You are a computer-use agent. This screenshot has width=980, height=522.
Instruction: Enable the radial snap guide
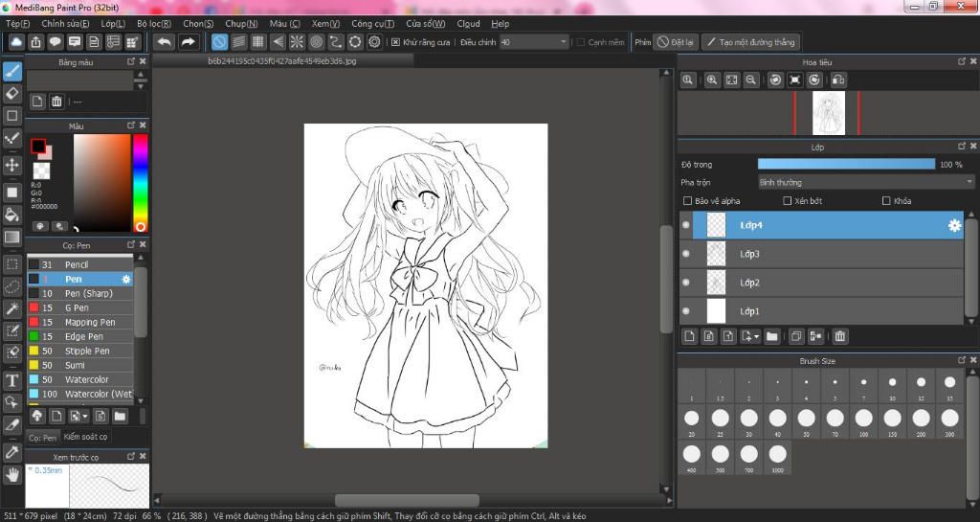[x=297, y=42]
